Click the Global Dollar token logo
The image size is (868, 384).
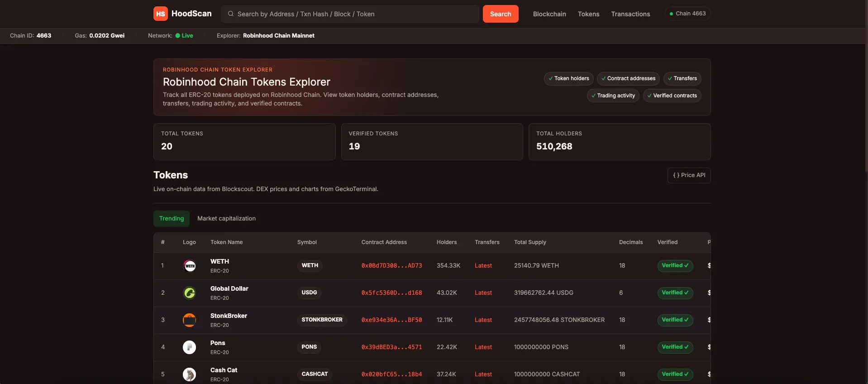189,293
